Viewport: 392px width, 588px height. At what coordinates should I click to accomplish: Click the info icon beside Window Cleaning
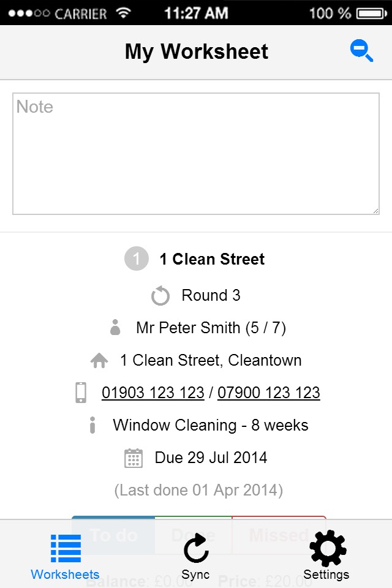tap(92, 425)
